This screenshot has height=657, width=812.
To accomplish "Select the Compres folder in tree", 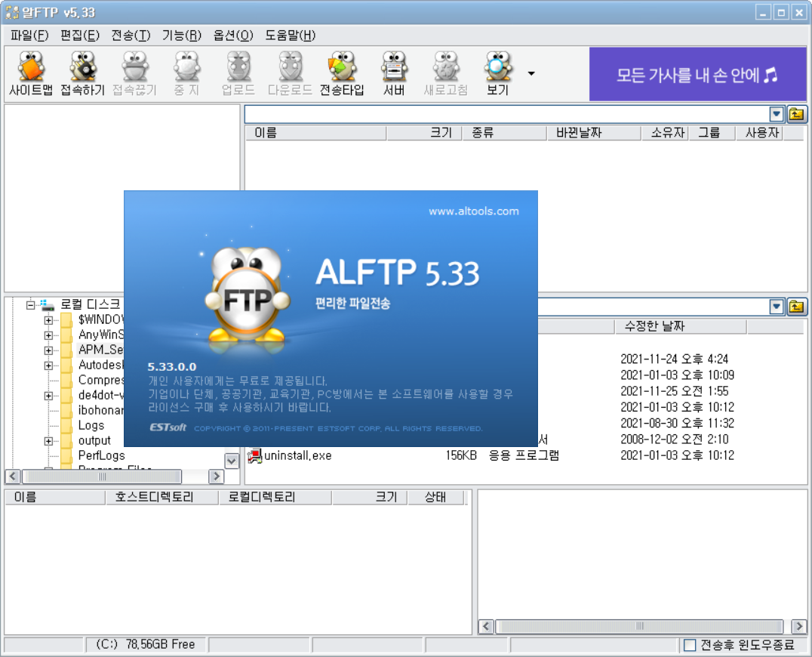I will tap(101, 380).
